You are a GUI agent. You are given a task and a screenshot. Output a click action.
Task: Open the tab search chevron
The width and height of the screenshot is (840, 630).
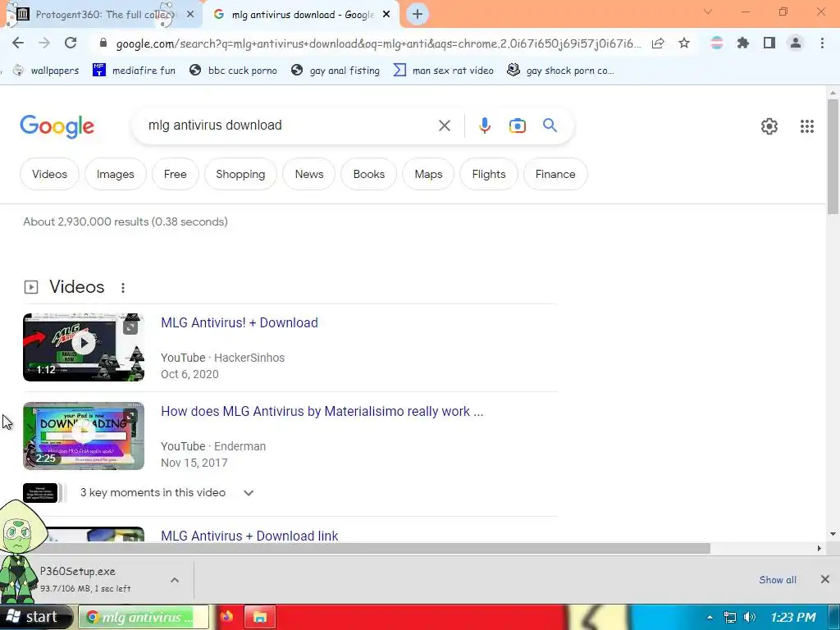708,11
